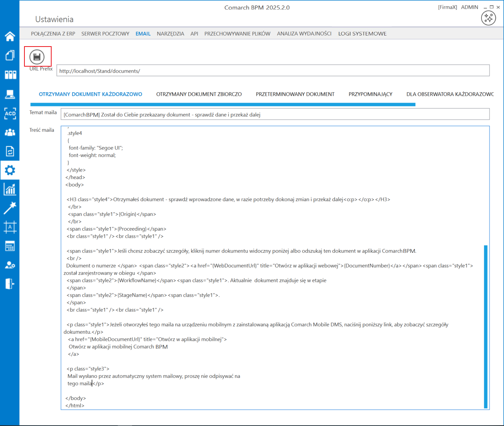The height and width of the screenshot is (426, 504).
Task: Click the "</html>" line in mail body
Action: point(75,405)
